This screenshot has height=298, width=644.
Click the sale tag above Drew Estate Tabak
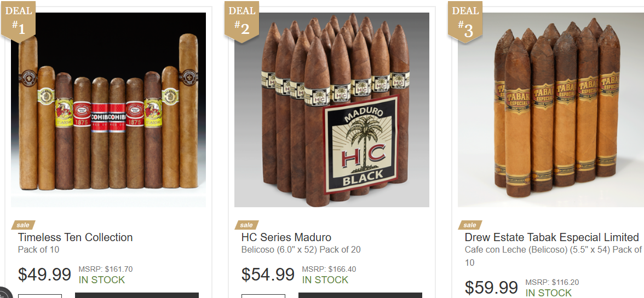(470, 225)
